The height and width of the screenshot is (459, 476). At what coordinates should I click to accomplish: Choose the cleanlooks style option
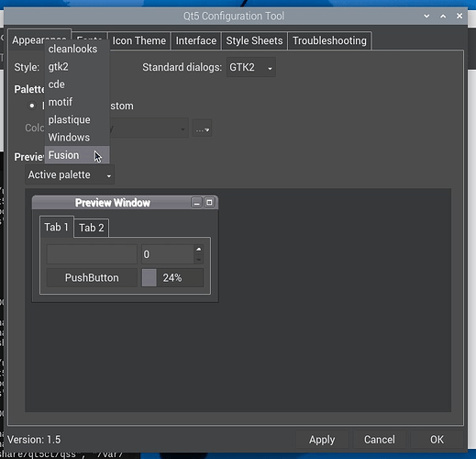[x=77, y=49]
